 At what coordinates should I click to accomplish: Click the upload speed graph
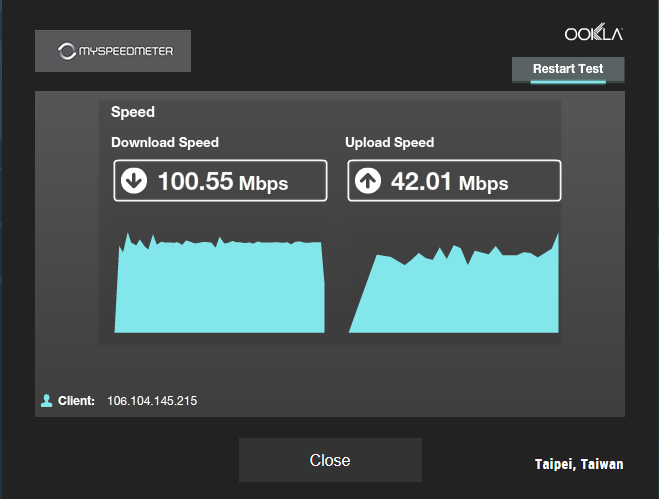click(x=454, y=282)
